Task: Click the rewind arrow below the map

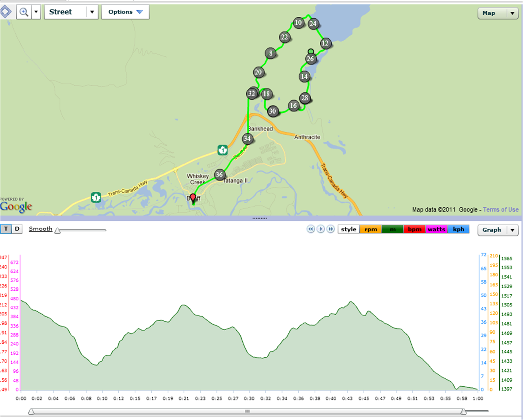Action: pos(310,229)
